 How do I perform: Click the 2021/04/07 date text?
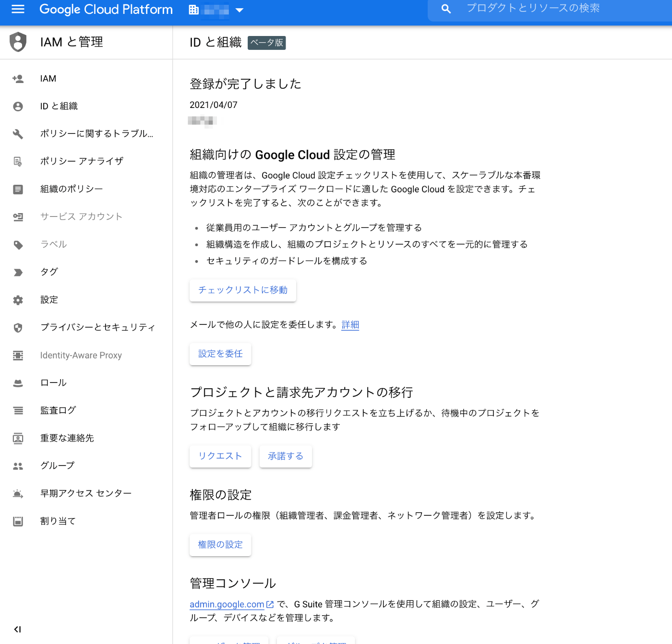pos(214,105)
